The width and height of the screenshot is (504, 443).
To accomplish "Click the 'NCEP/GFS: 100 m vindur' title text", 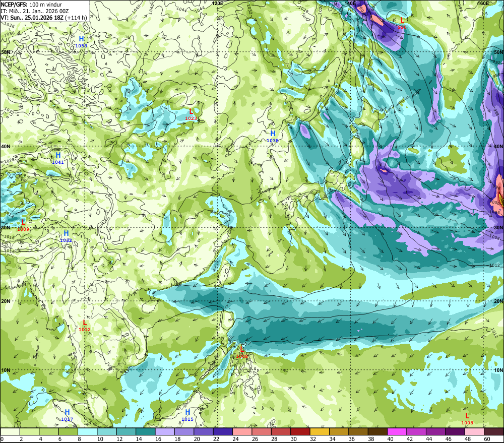I will pos(31,5).
